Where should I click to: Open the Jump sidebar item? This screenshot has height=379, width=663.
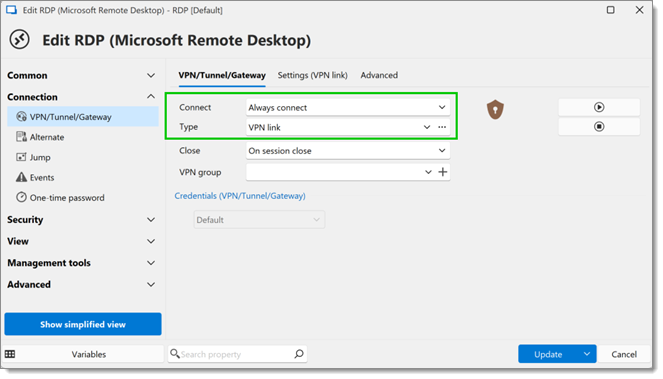point(83,157)
